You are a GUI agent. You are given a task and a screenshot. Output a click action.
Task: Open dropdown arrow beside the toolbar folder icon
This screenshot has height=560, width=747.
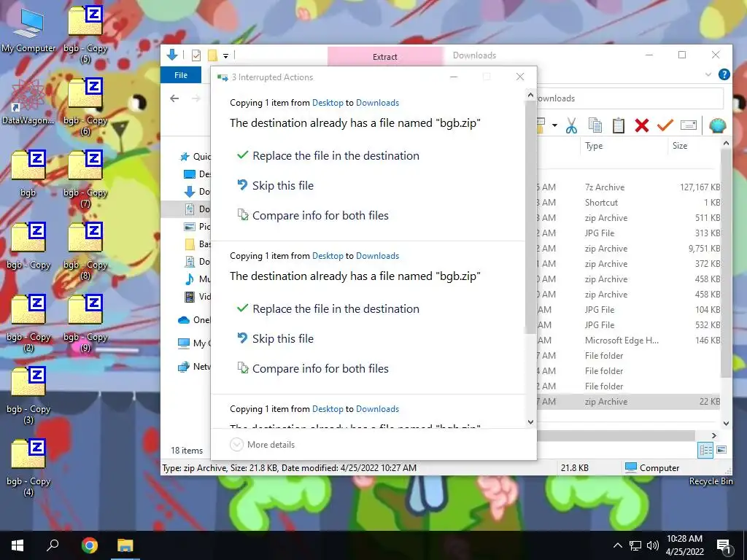click(554, 125)
